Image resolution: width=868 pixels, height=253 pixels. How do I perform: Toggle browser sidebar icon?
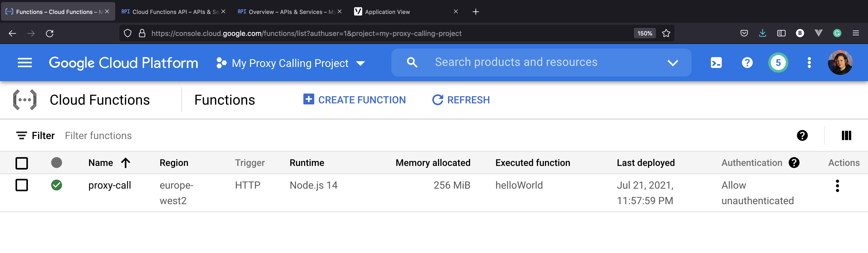click(781, 33)
